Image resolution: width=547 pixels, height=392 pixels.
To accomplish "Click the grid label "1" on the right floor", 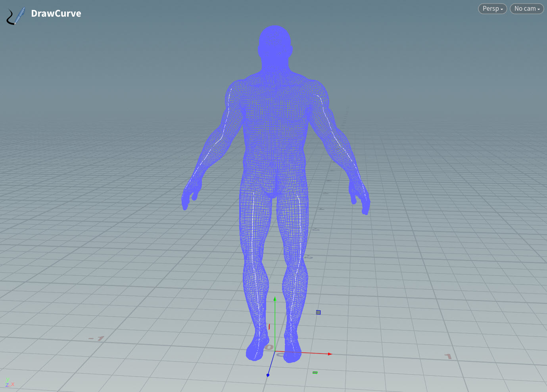I will pyautogui.click(x=448, y=356).
